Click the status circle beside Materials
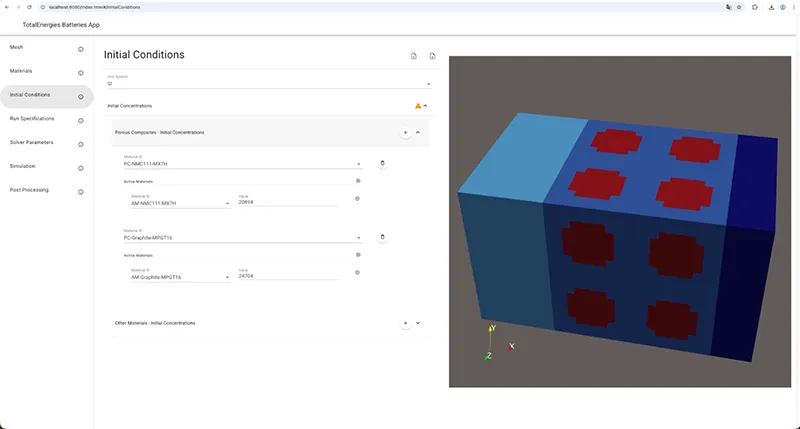 coord(81,73)
